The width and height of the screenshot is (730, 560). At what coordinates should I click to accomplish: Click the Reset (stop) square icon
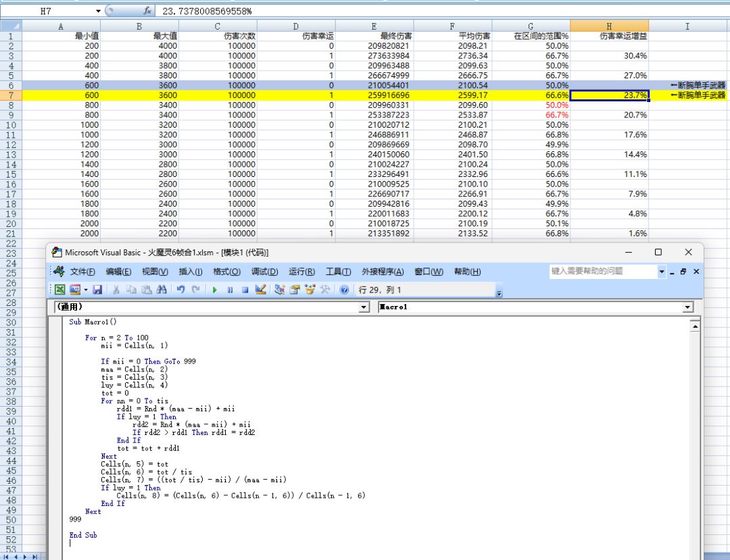245,290
